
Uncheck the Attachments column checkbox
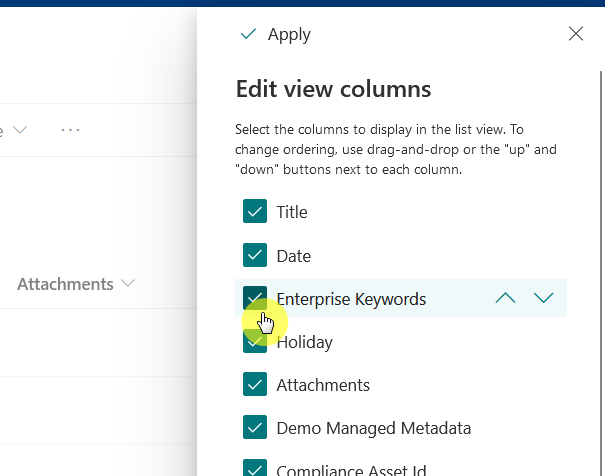[x=255, y=384]
